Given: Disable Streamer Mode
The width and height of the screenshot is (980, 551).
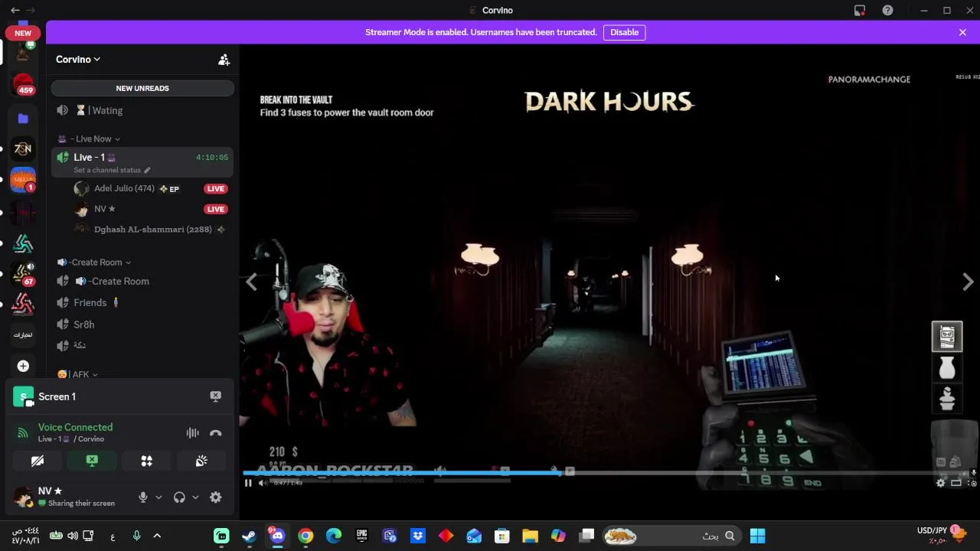Looking at the screenshot, I should pyautogui.click(x=624, y=32).
